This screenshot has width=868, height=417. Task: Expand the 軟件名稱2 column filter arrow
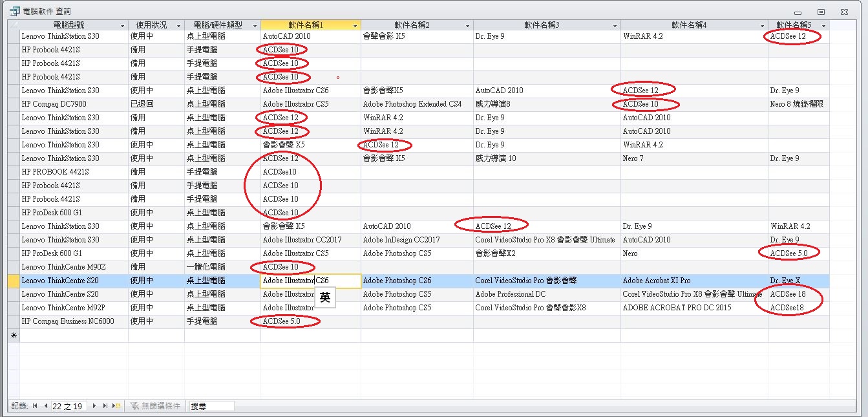click(x=468, y=25)
